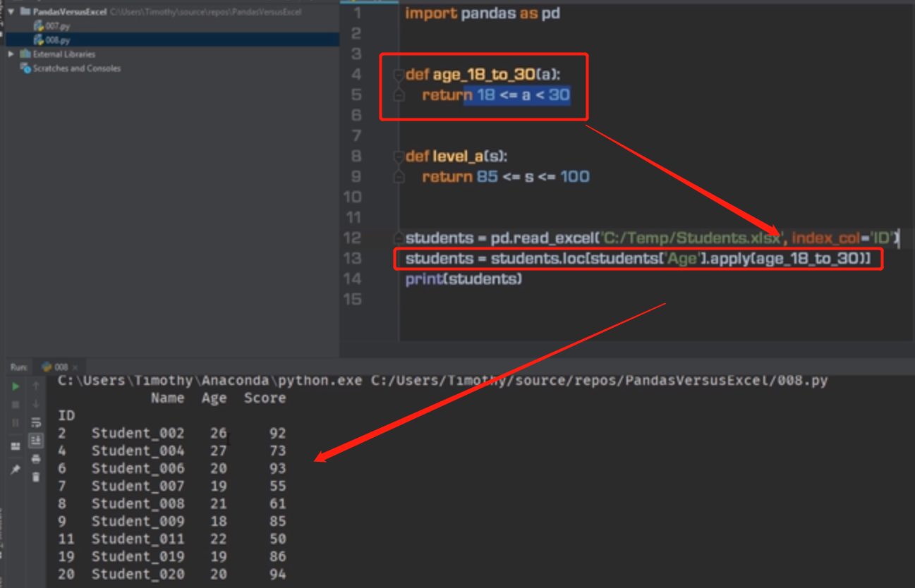Click the fold-end marker at line 5

point(399,94)
